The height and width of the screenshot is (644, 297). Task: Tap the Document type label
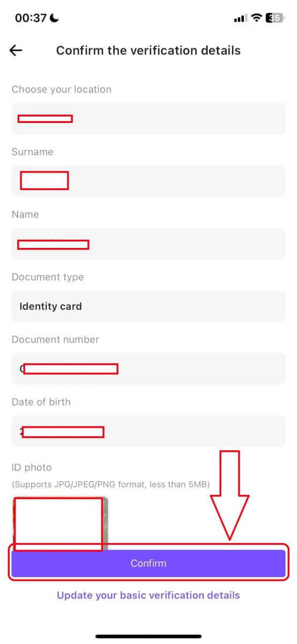[x=48, y=277]
